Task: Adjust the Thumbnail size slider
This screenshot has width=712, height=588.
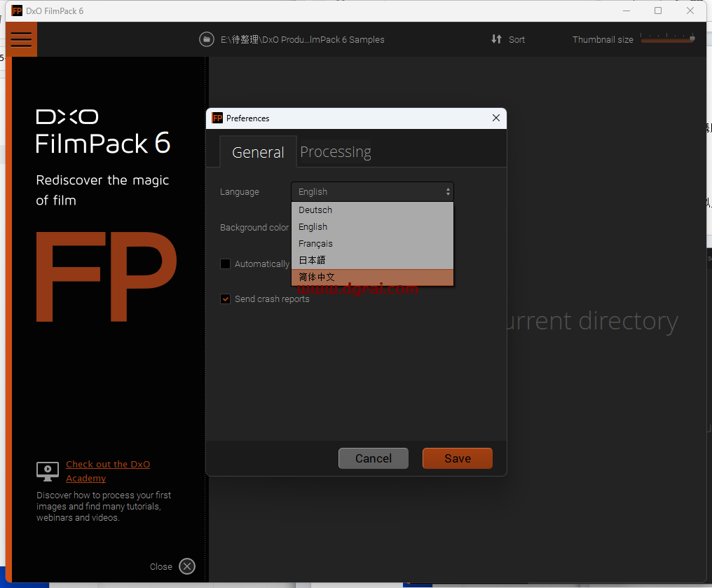Action: pos(667,39)
